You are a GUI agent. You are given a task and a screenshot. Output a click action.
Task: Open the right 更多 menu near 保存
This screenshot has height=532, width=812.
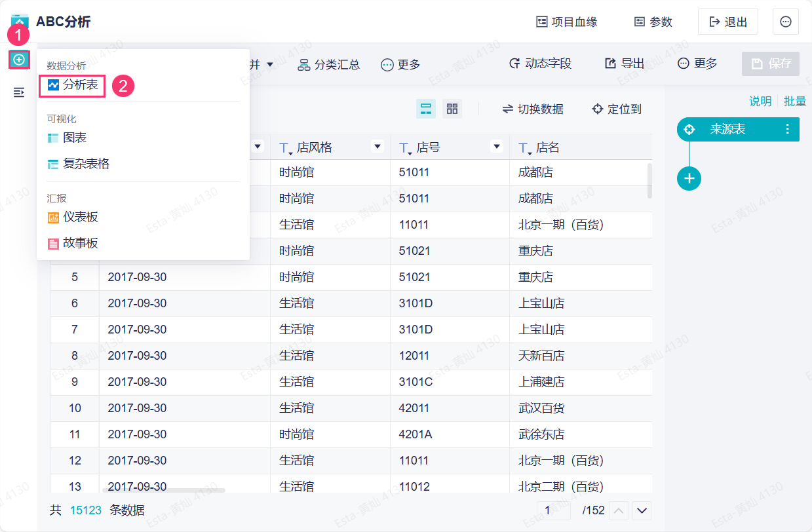click(697, 64)
